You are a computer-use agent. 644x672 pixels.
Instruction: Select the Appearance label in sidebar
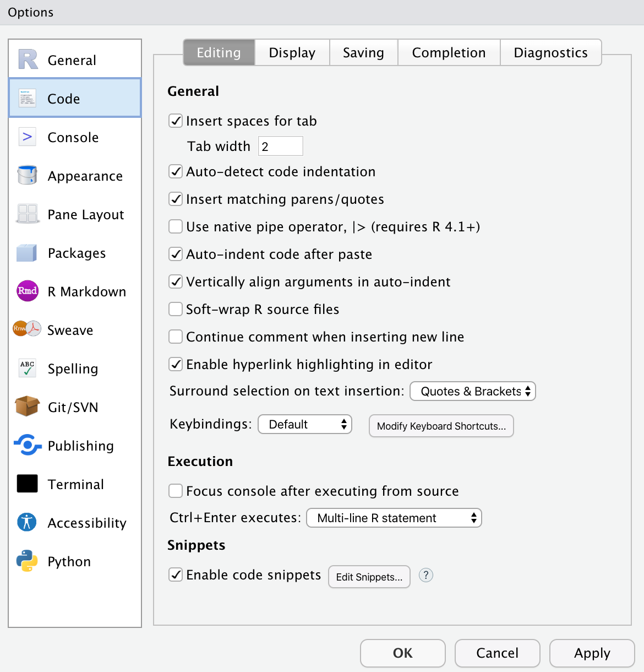(85, 176)
